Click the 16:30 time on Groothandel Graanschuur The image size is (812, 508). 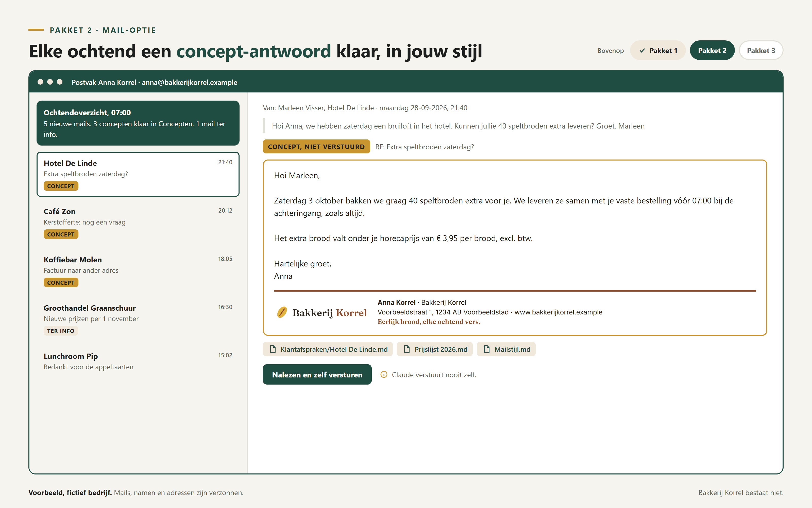(x=225, y=307)
